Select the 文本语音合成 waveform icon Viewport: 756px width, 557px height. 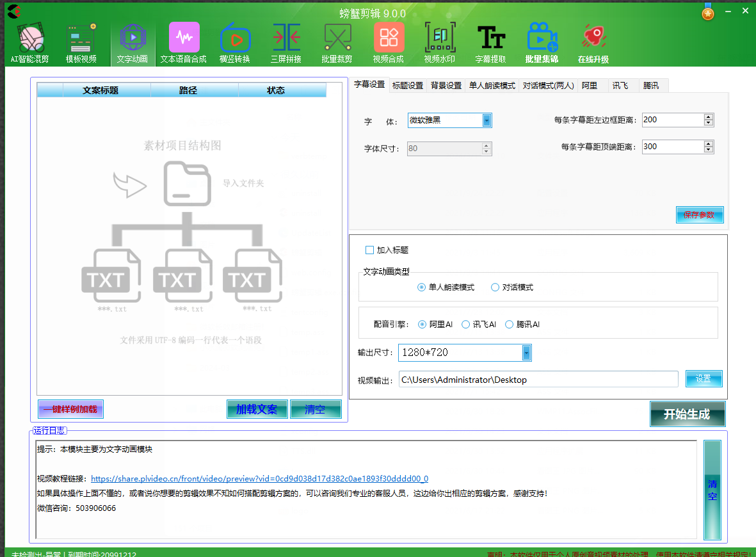tap(184, 37)
